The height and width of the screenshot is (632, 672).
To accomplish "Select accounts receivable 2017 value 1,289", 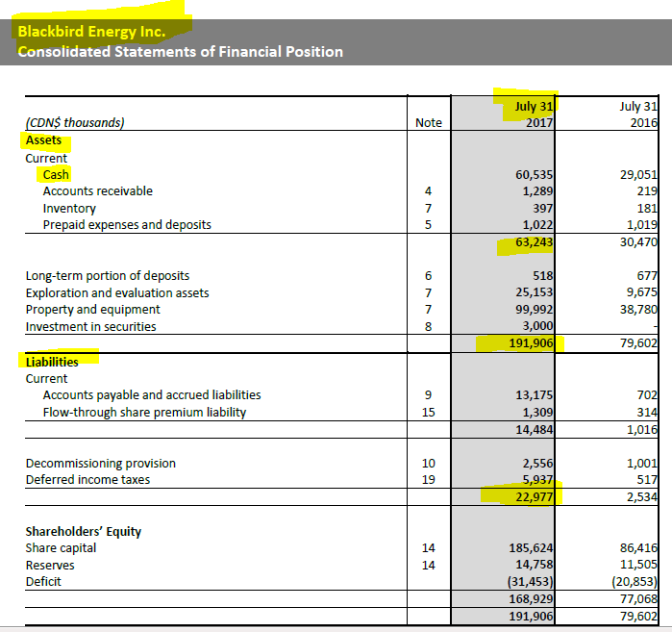I will point(537,190).
